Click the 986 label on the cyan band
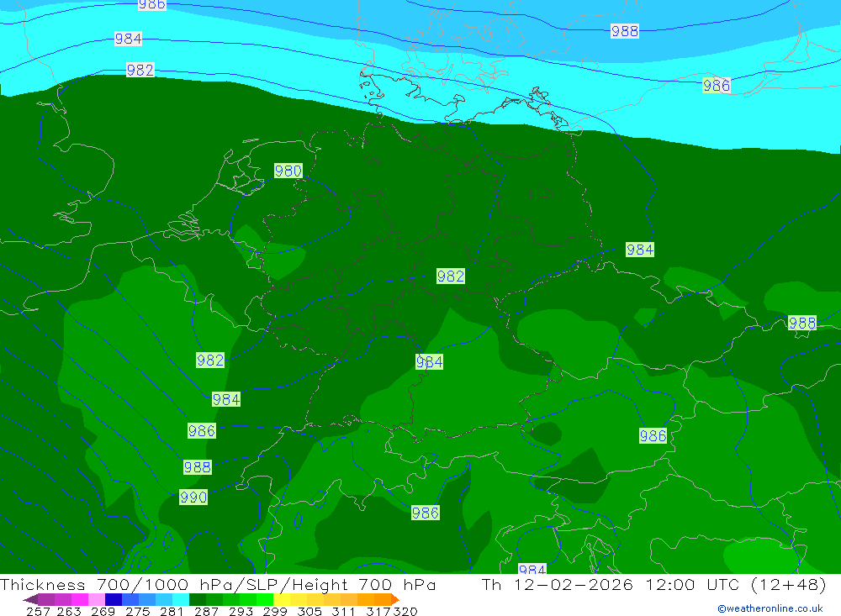841x616 pixels. pos(717,85)
